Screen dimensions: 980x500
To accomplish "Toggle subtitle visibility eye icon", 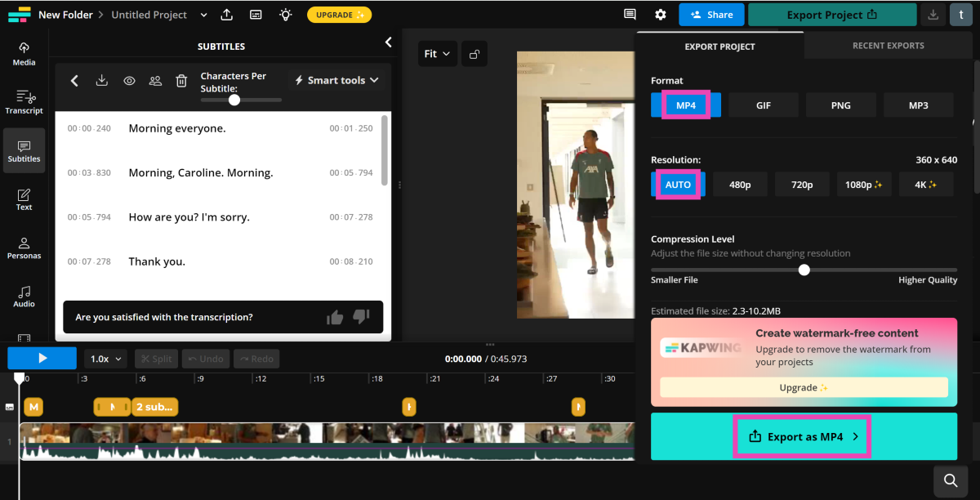I will pyautogui.click(x=129, y=81).
